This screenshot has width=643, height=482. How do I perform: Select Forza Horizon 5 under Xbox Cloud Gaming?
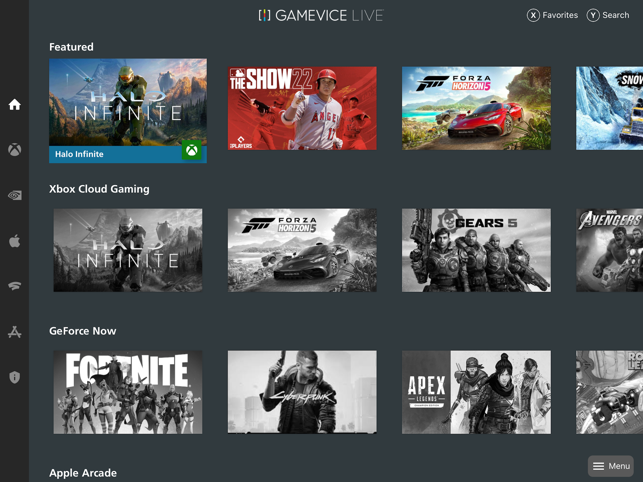302,250
